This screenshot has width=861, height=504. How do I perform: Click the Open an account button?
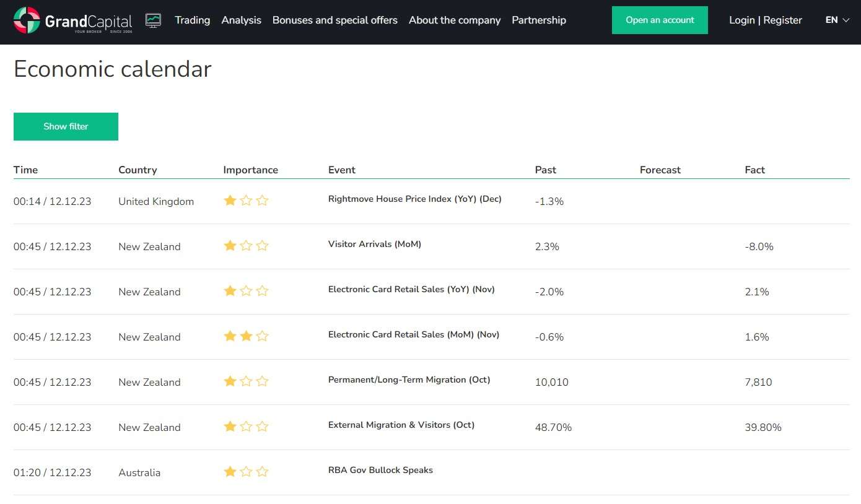pyautogui.click(x=660, y=20)
